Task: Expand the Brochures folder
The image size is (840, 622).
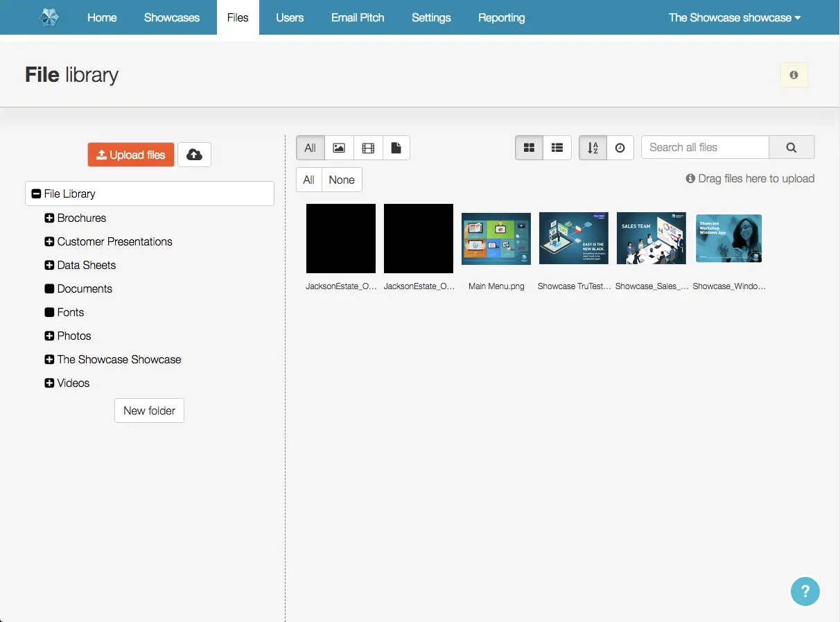Action: [49, 218]
